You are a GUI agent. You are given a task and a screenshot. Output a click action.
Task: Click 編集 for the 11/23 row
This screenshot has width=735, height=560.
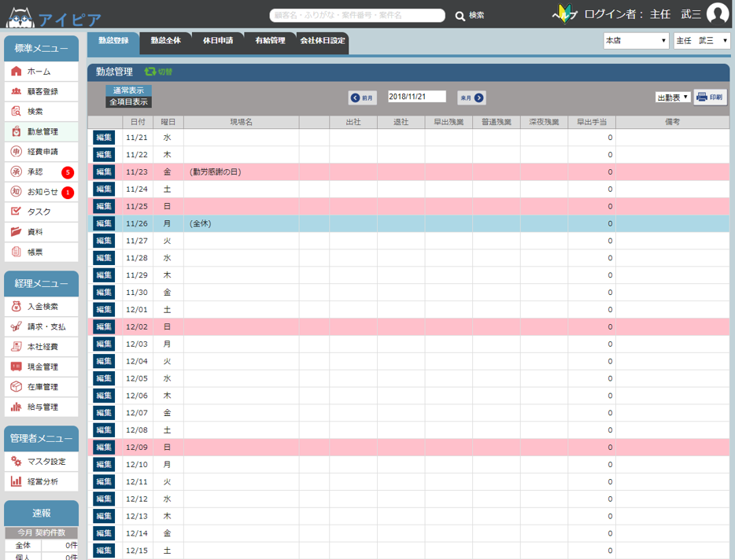pyautogui.click(x=104, y=172)
